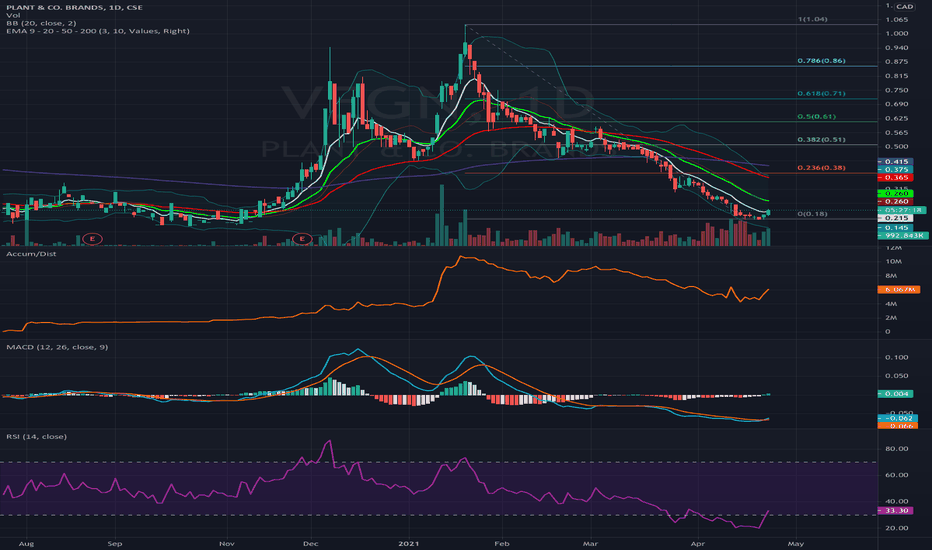932x550 pixels.
Task: Click the Nov label on the time axis
Action: coord(226,543)
